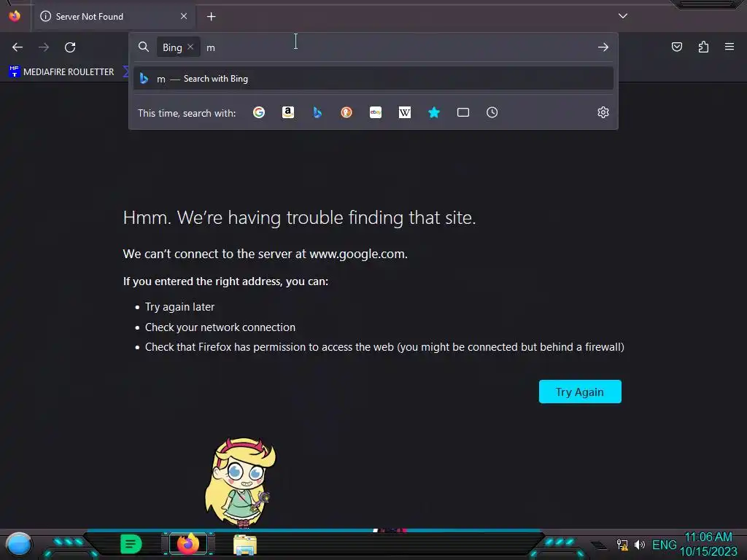The height and width of the screenshot is (560, 747).
Task: Open the Extensions puzzle icon
Action: tap(703, 47)
